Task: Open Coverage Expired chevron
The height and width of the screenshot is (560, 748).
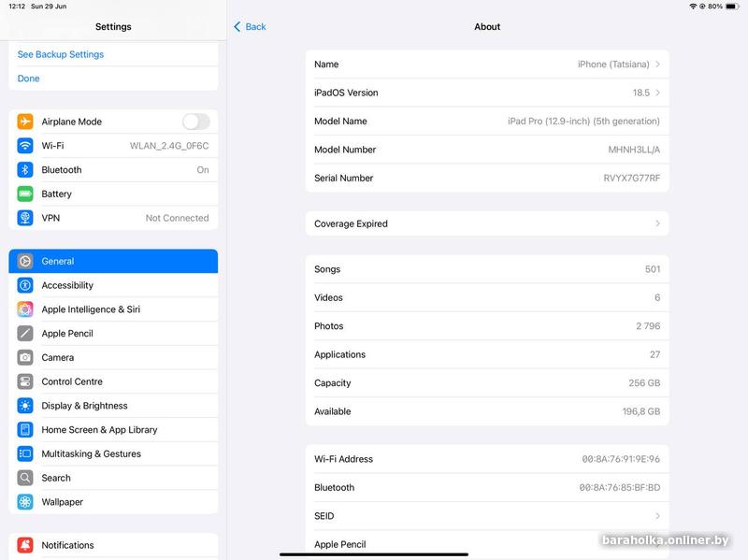Action: pyautogui.click(x=658, y=223)
